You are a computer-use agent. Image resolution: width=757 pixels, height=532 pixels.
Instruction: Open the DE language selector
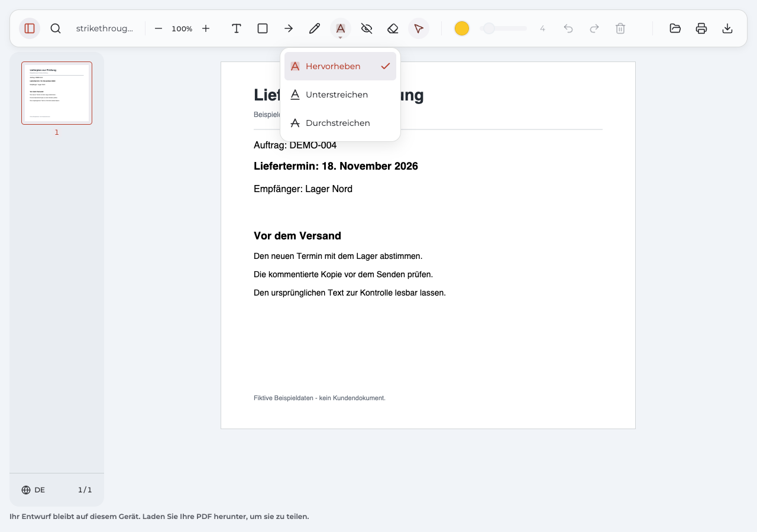coord(33,490)
